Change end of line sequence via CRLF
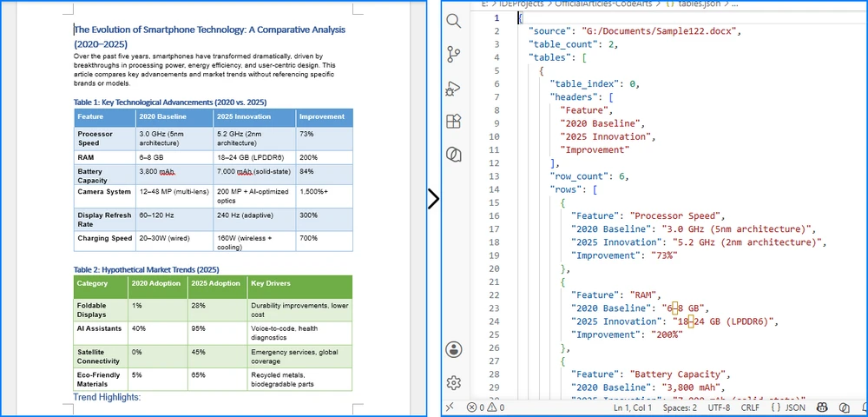The width and height of the screenshot is (868, 417). [x=750, y=407]
